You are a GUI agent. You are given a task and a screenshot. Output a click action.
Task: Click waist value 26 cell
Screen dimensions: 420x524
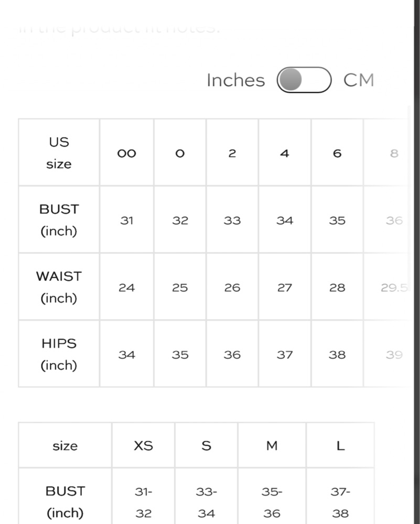pos(232,287)
